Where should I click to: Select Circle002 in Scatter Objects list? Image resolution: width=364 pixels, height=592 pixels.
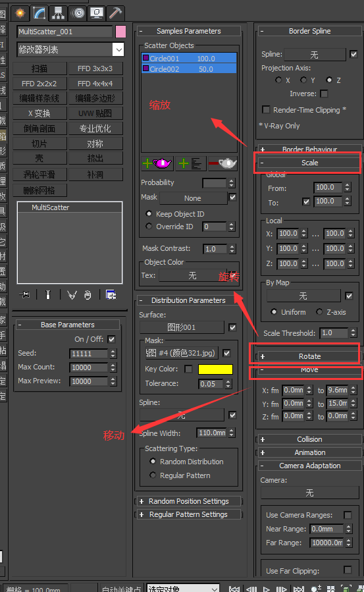(189, 68)
